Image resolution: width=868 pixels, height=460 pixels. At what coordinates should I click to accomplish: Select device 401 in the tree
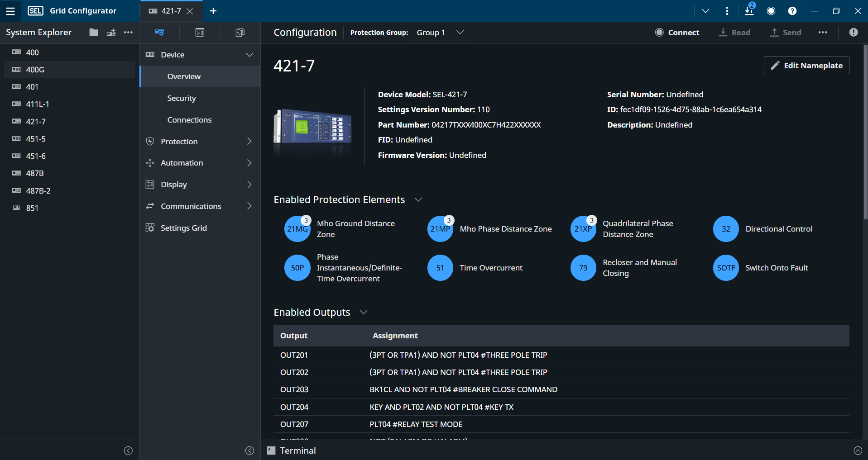pyautogui.click(x=69, y=86)
